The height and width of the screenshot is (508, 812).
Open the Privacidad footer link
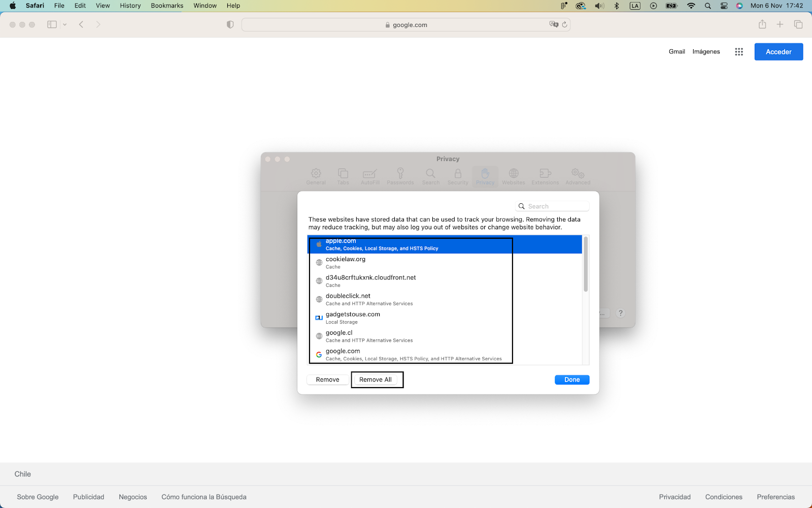tap(674, 497)
